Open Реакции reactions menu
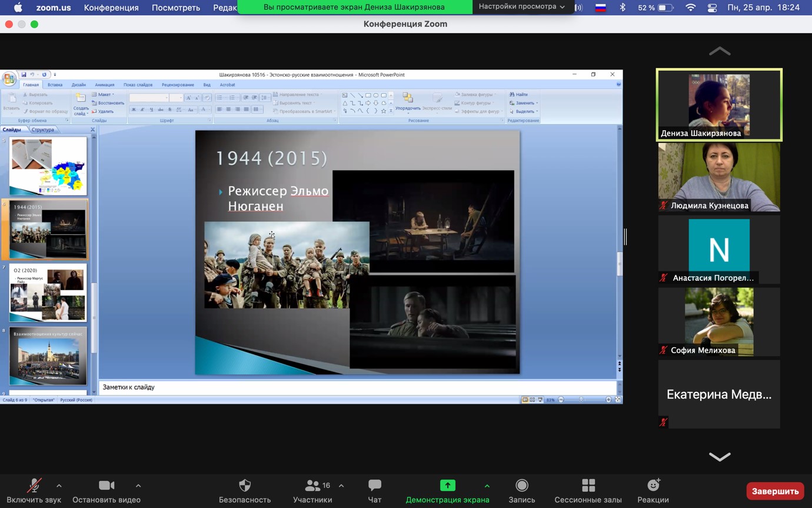The image size is (812, 508). tap(653, 492)
